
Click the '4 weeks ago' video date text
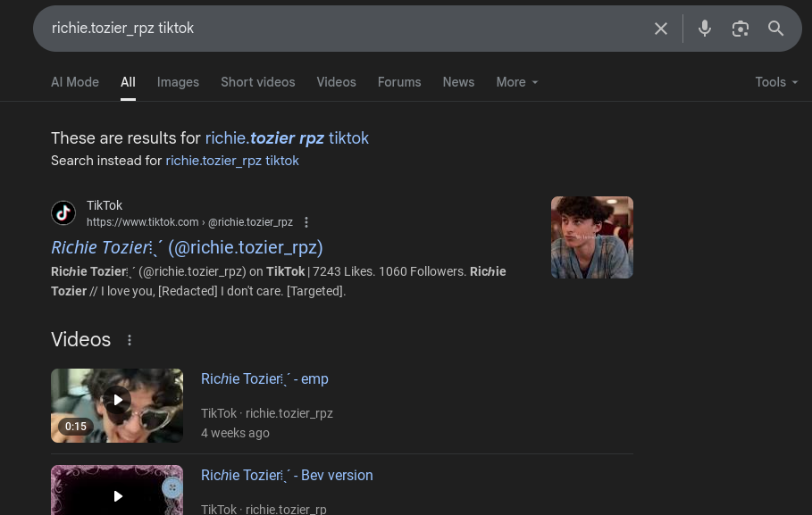(x=235, y=433)
